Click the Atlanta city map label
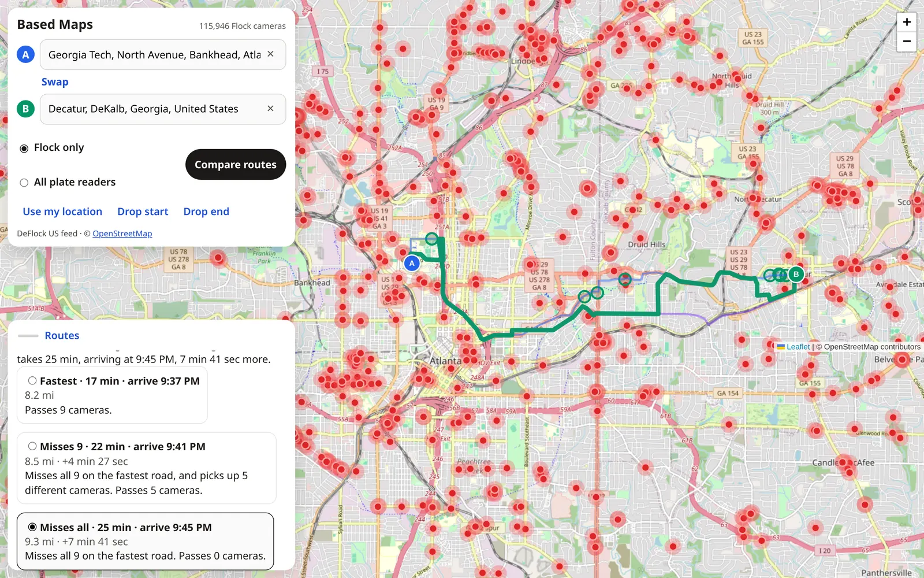The image size is (924, 578). pyautogui.click(x=445, y=361)
